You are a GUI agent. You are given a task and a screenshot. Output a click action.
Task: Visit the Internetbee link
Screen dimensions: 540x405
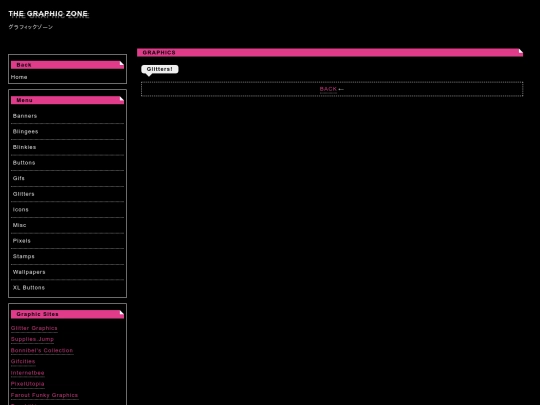(28, 373)
